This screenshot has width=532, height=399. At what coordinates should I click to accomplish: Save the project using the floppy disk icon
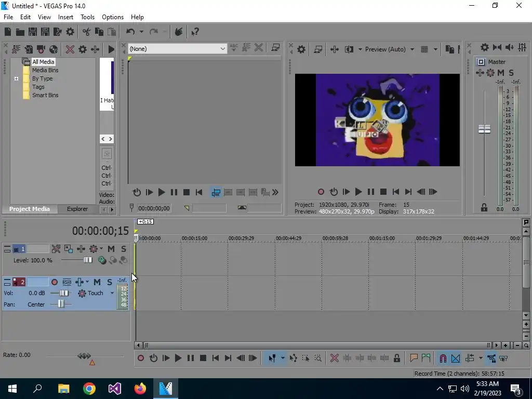[33, 32]
